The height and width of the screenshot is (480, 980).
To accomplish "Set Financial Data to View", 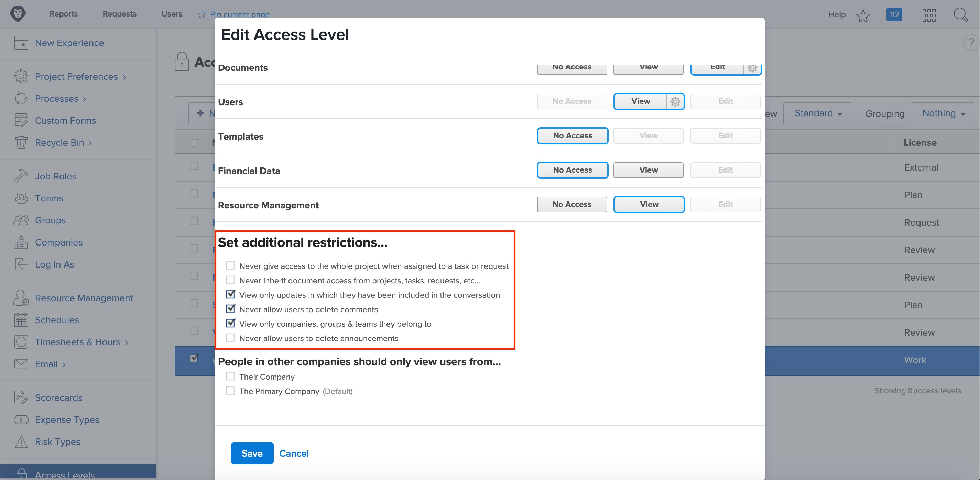I will coord(648,170).
